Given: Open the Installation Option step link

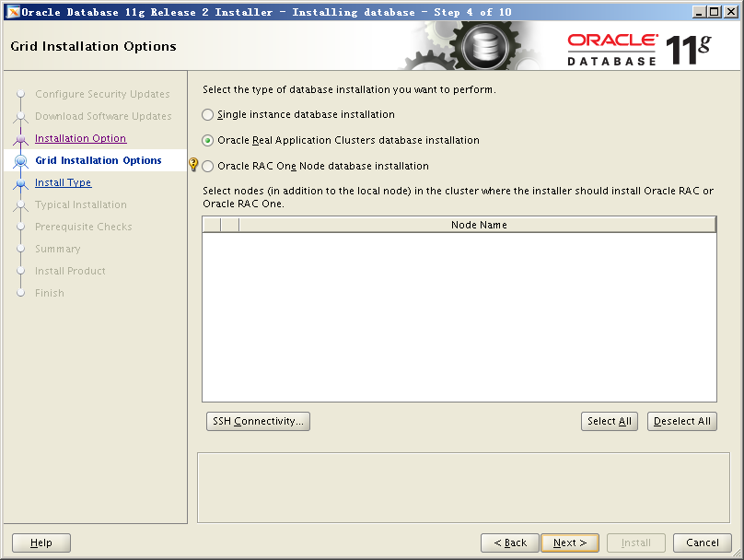Looking at the screenshot, I should [80, 139].
